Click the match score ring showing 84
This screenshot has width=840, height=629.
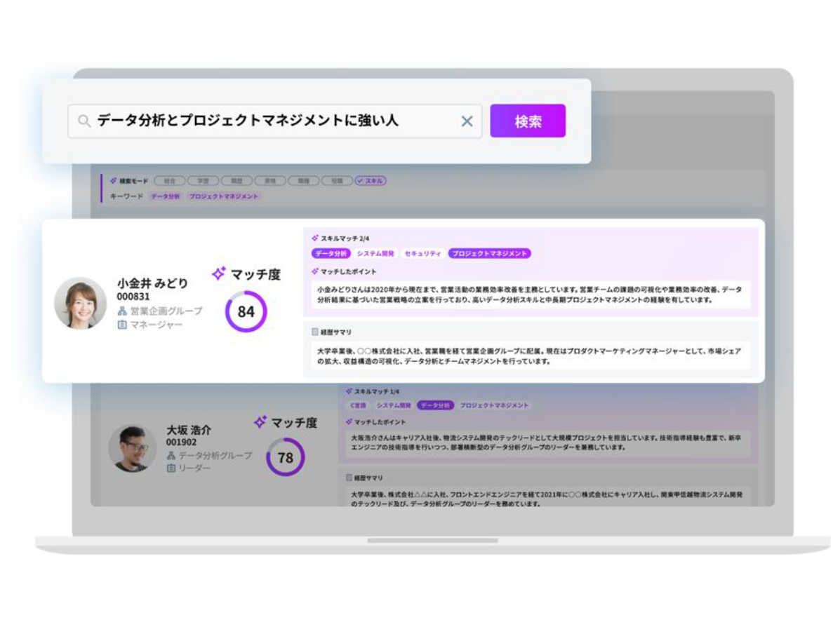[246, 311]
